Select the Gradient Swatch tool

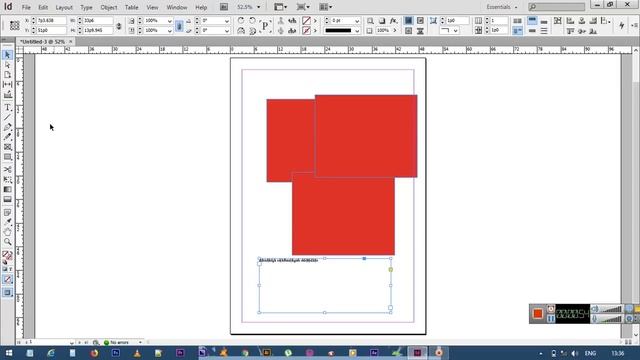pyautogui.click(x=7, y=189)
